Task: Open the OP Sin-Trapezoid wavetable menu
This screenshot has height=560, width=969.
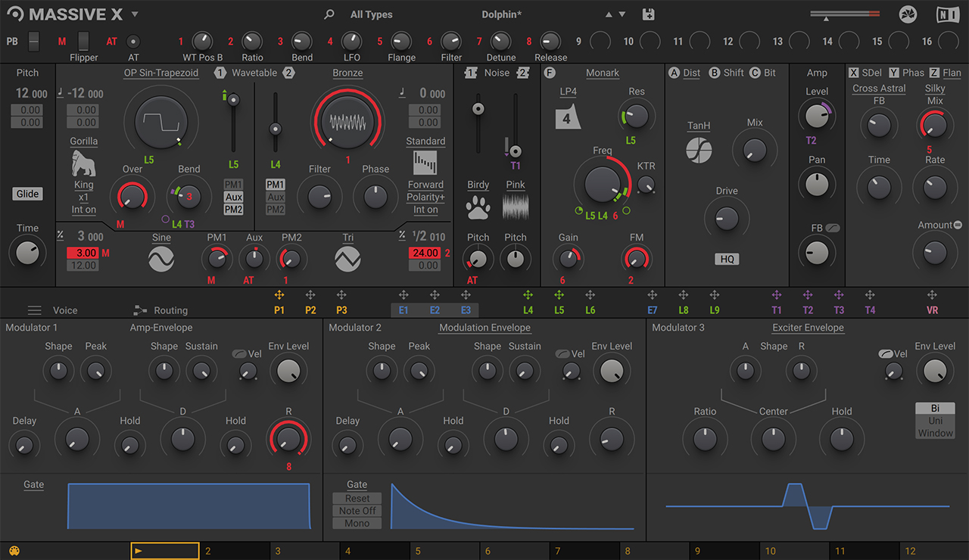Action: pyautogui.click(x=160, y=73)
